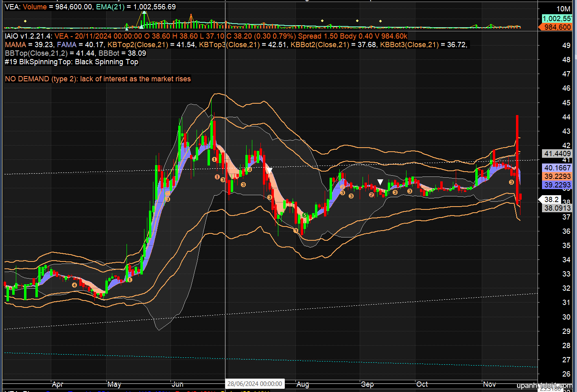The height and width of the screenshot is (392, 577).
Task: Click the white down-triangle marker in early September
Action: coord(380,182)
